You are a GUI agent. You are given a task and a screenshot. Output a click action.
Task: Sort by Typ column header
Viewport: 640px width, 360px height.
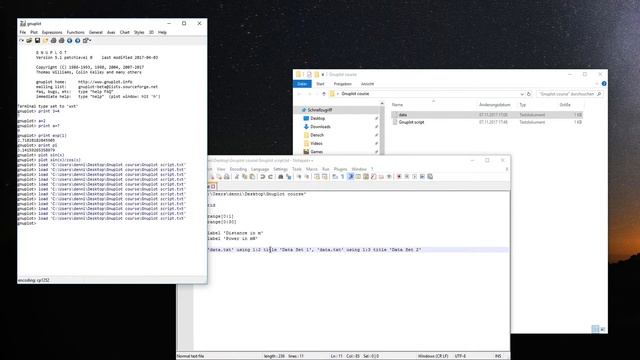pyautogui.click(x=523, y=105)
